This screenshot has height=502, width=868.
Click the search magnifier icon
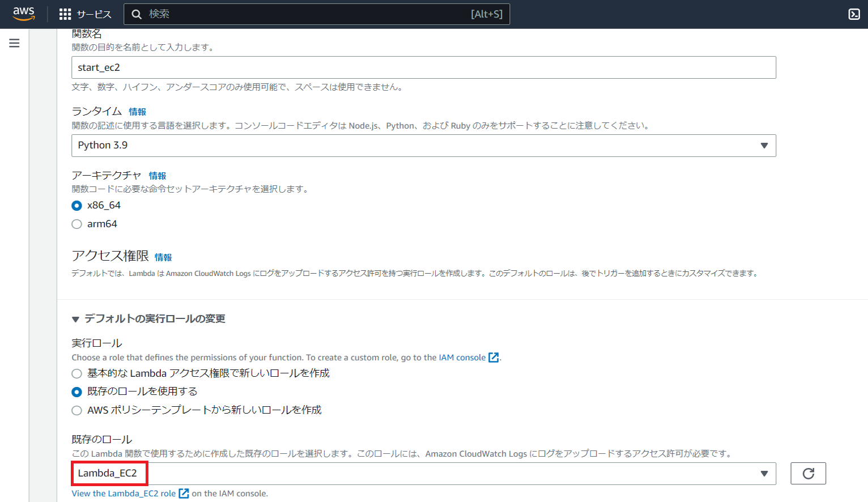(137, 14)
